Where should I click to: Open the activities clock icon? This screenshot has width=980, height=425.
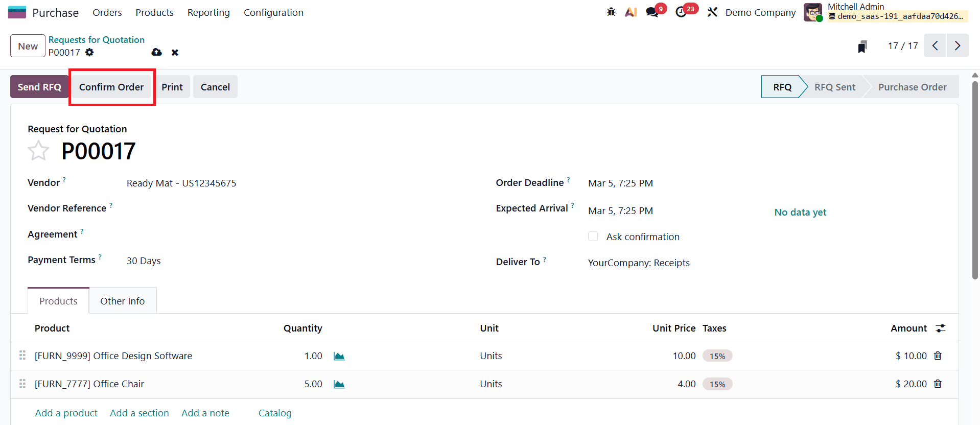click(x=681, y=12)
